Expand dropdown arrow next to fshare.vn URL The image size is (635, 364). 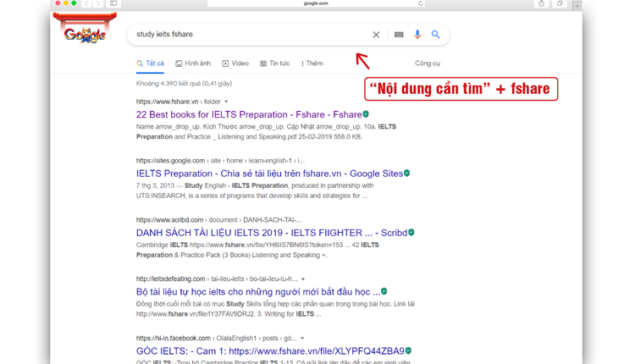(x=226, y=102)
